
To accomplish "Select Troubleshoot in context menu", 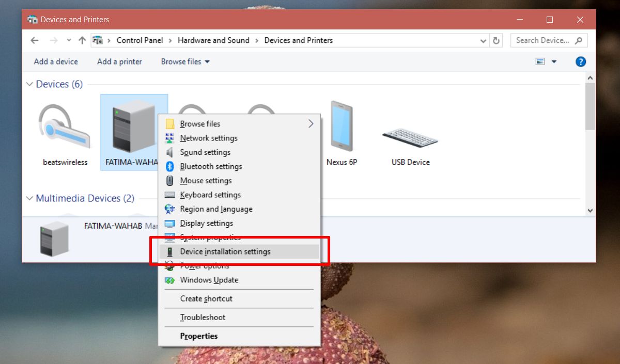I will 239,317.
